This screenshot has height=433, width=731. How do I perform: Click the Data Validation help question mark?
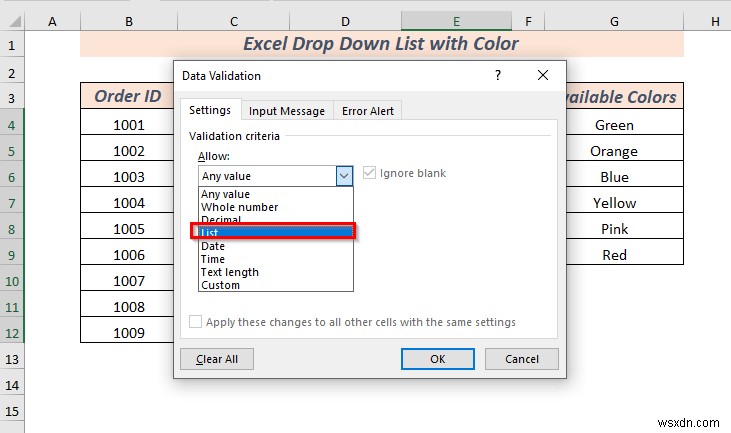click(x=498, y=75)
